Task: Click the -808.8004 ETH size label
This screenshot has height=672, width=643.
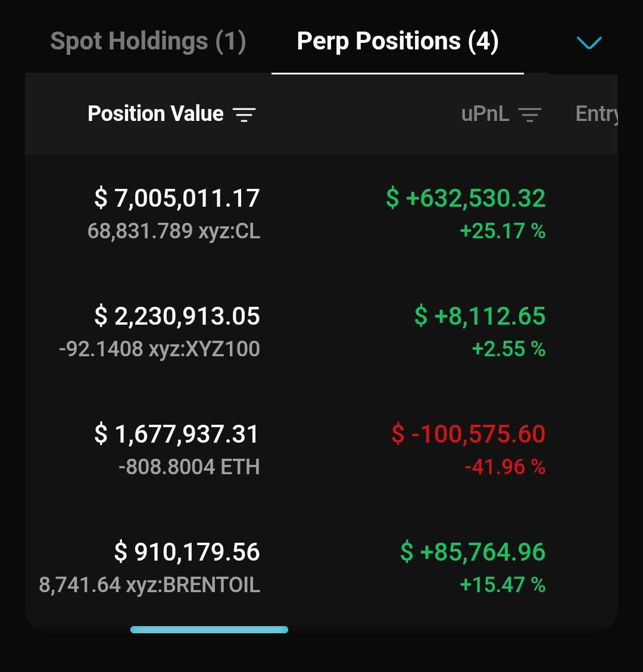Action: tap(189, 467)
